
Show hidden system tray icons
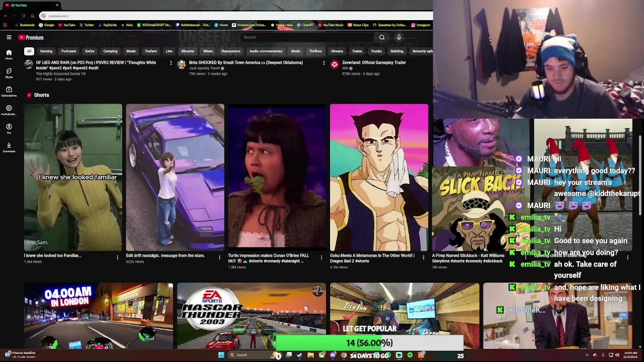click(x=587, y=355)
